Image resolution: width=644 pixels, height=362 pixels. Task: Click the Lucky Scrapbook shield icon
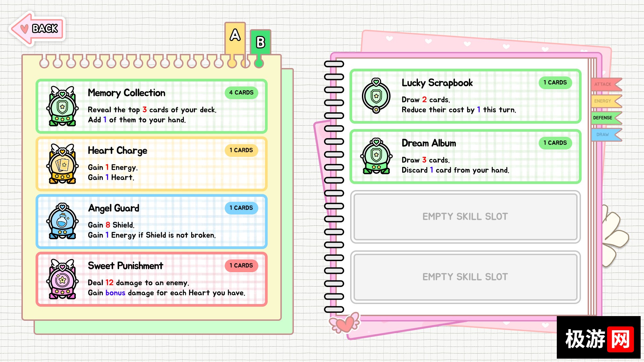point(376,96)
